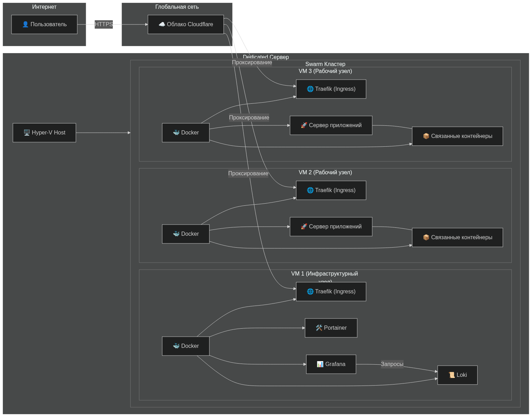Select the Docker node in VM 3
532x417 pixels.
pyautogui.click(x=186, y=133)
